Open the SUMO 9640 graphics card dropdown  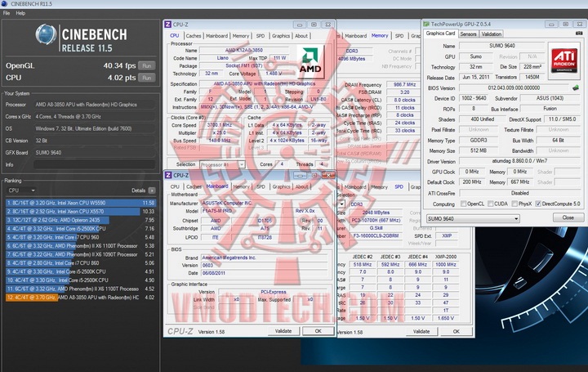pyautogui.click(x=473, y=218)
